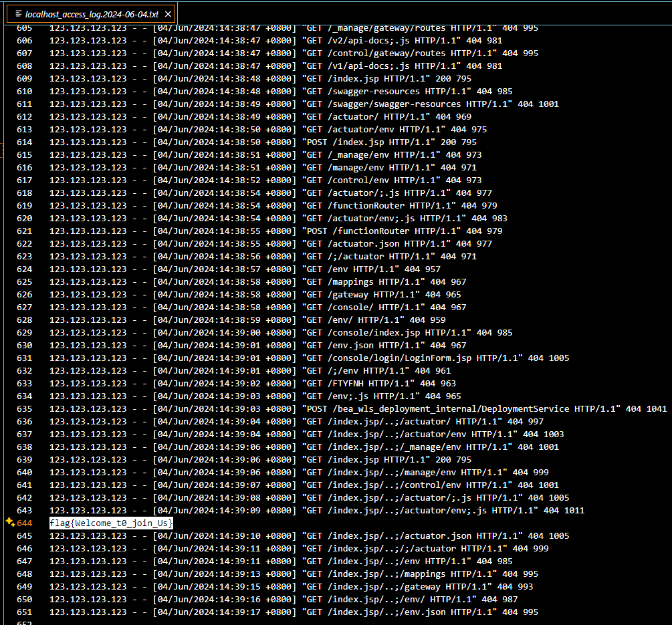Click the IP address on line 605

click(88, 28)
